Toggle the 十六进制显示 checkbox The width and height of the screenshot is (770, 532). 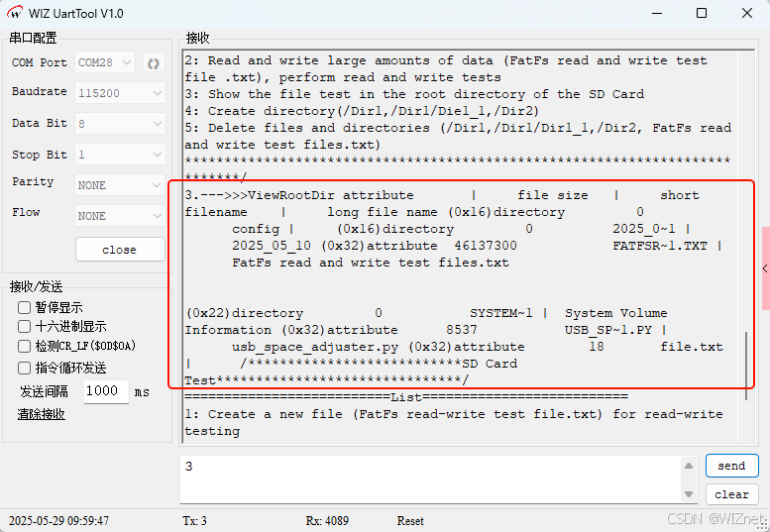pos(24,326)
